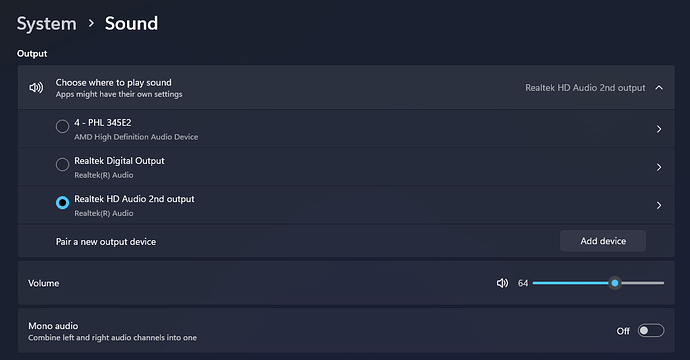Screen dimensions: 690x360
Task: Click the Sound breadcrumb title
Action: pos(131,23)
